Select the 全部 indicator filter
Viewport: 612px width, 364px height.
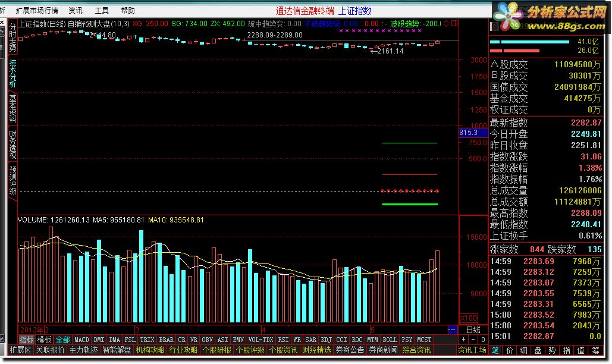(x=62, y=340)
